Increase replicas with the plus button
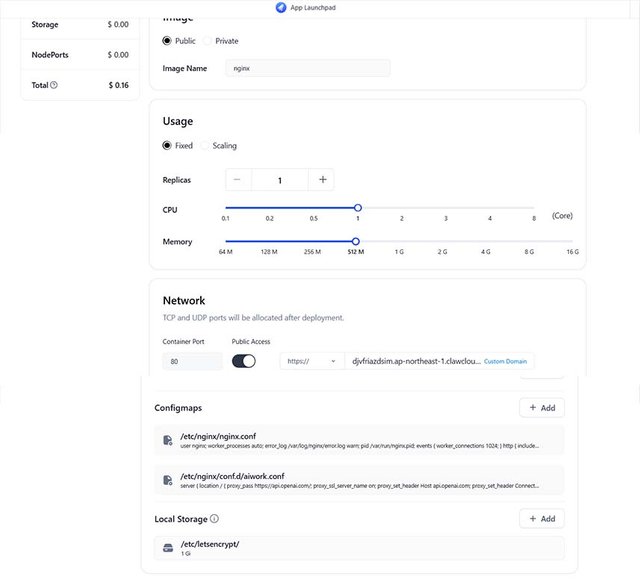Image resolution: width=640 pixels, height=581 pixels. click(322, 180)
